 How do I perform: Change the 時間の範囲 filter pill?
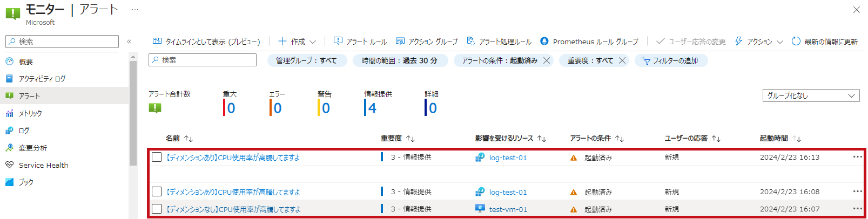tap(399, 60)
